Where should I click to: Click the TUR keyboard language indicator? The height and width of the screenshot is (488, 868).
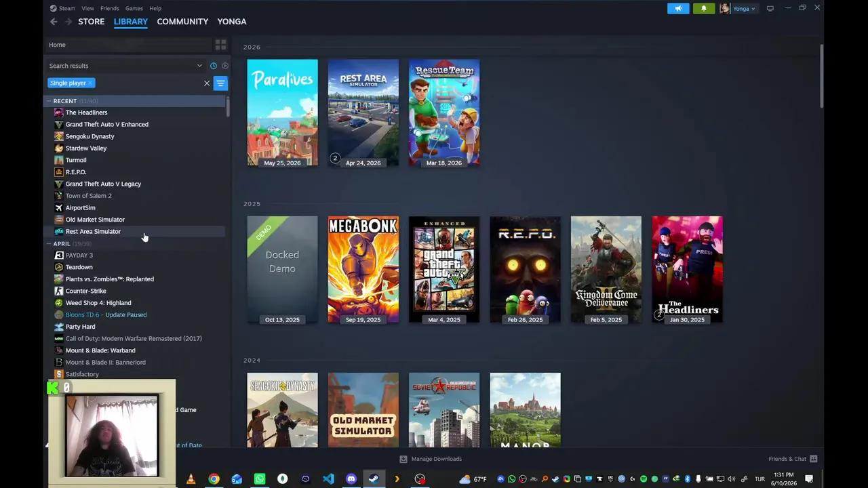(x=759, y=479)
